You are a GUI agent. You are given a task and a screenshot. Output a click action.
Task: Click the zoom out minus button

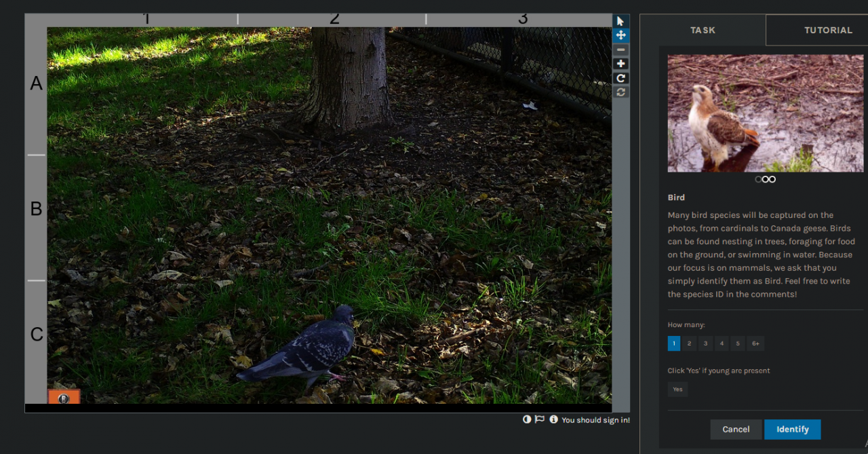click(620, 50)
